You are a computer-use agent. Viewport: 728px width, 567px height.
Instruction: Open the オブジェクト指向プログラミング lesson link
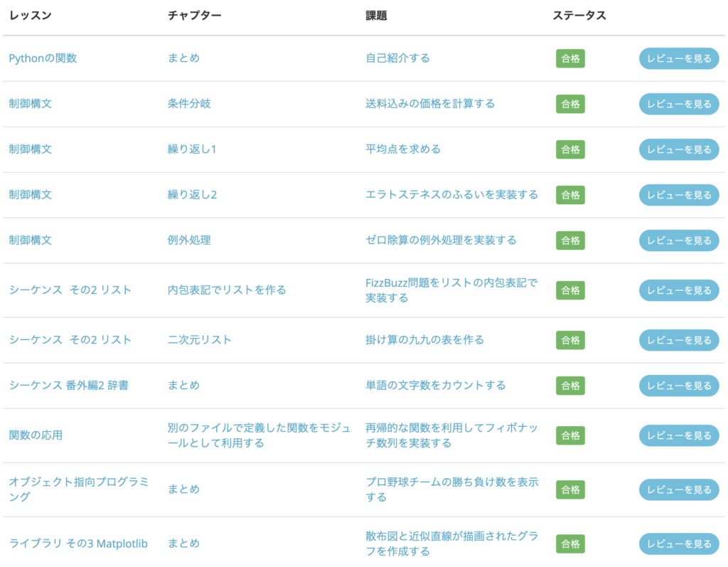(78, 489)
